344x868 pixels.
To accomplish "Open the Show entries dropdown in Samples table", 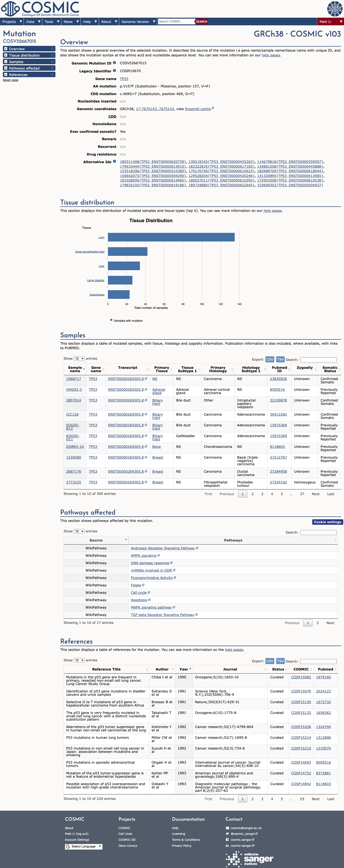I will [x=79, y=359].
